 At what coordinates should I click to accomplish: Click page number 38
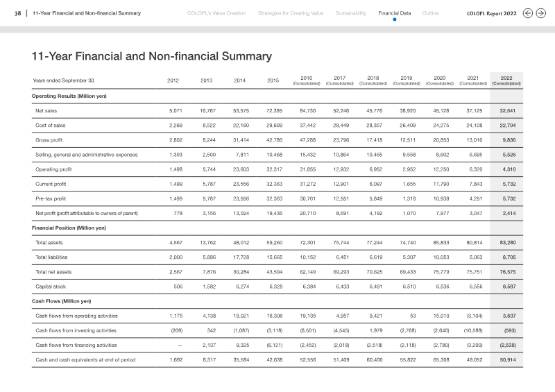pyautogui.click(x=18, y=13)
